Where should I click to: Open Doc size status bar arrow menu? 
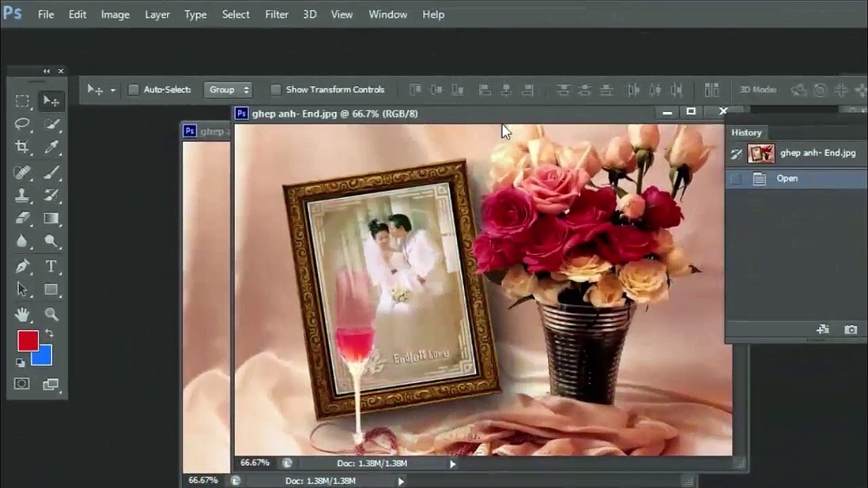click(452, 464)
